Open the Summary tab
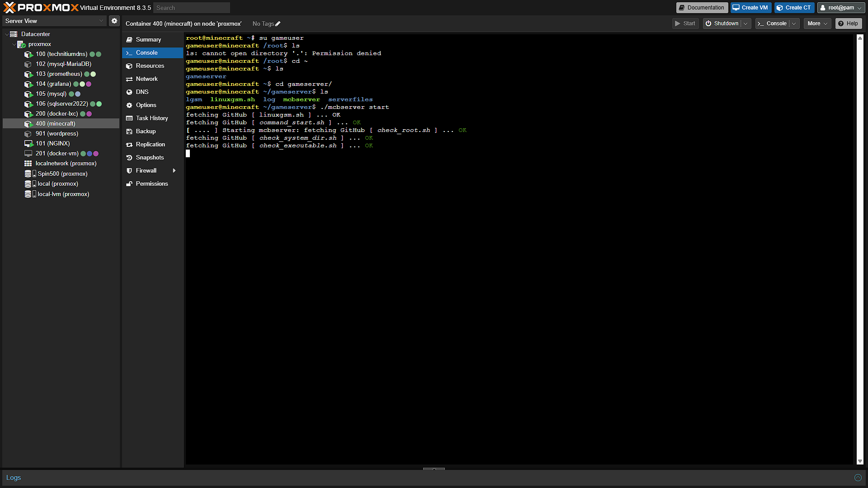 tap(152, 40)
